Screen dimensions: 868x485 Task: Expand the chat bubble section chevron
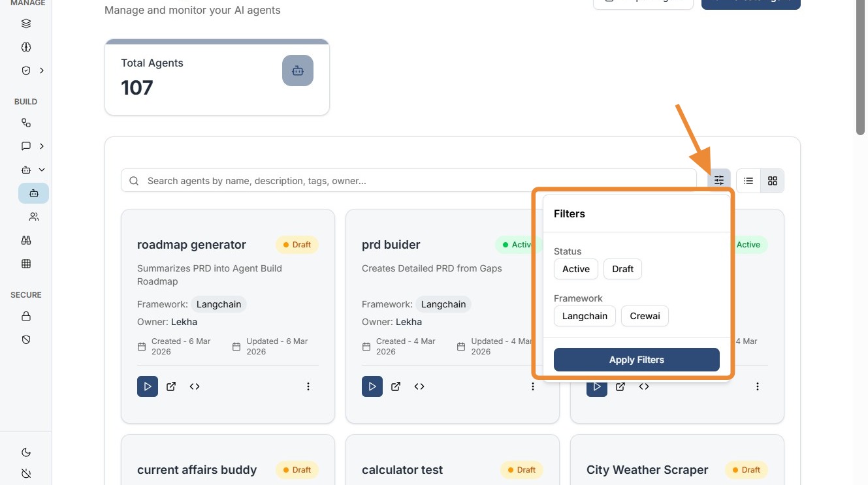[x=42, y=146]
